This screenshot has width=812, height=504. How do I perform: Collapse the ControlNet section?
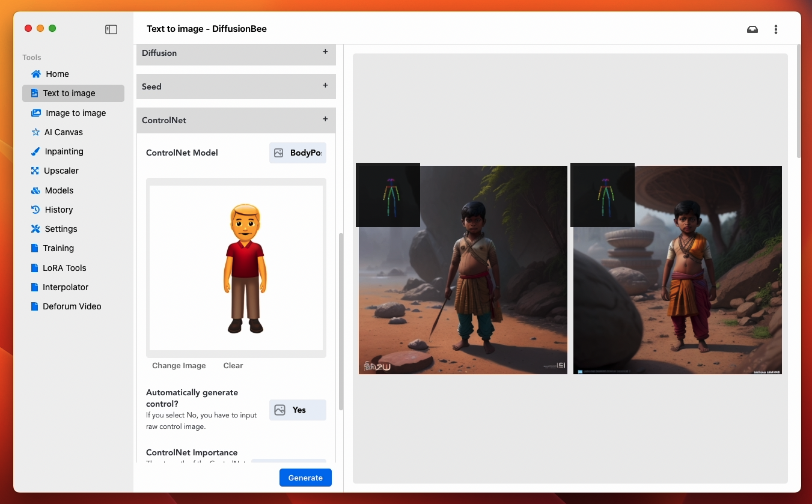325,120
